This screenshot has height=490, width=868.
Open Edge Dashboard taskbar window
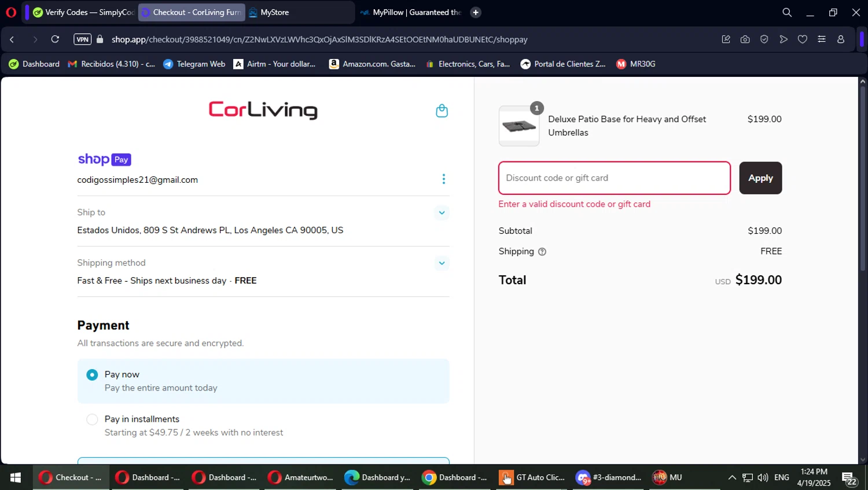point(377,477)
